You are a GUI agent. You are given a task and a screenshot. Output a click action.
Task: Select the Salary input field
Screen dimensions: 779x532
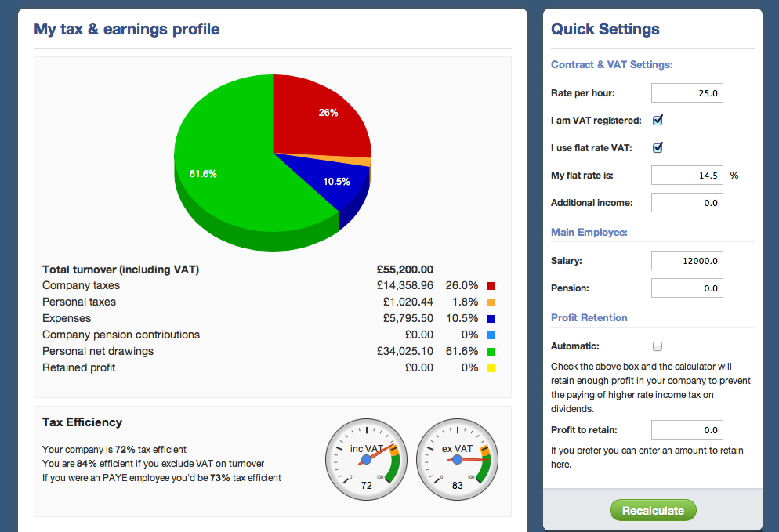687,261
